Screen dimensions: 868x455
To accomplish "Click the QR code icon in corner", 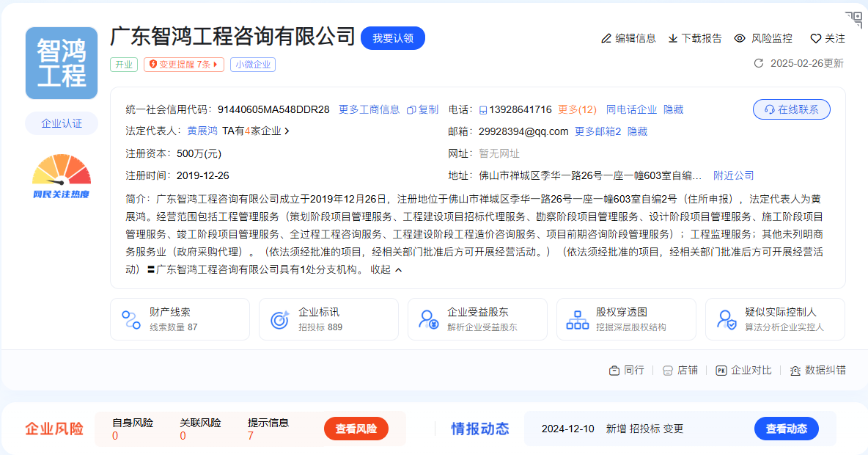I will point(853,19).
